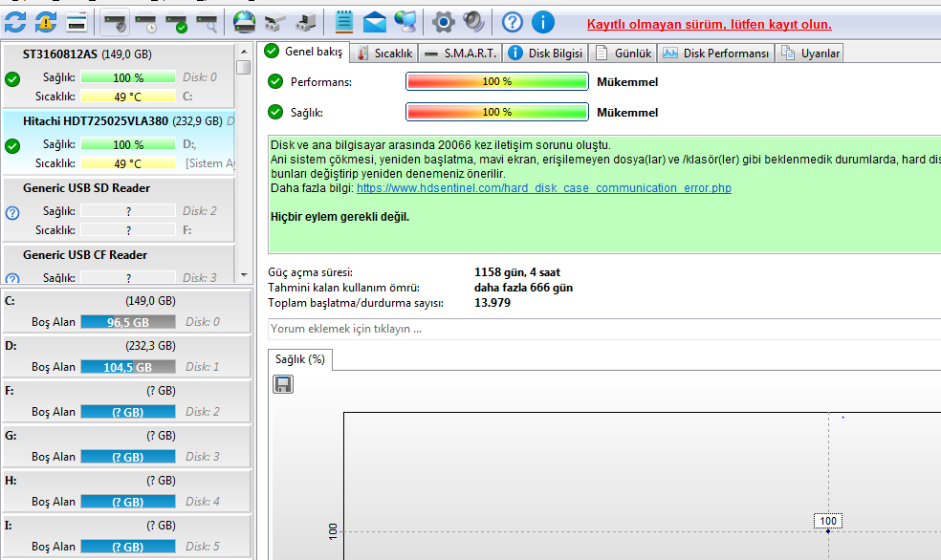Image resolution: width=941 pixels, height=560 pixels.
Task: Click the window panel layout toolbar icon
Action: 77,23
